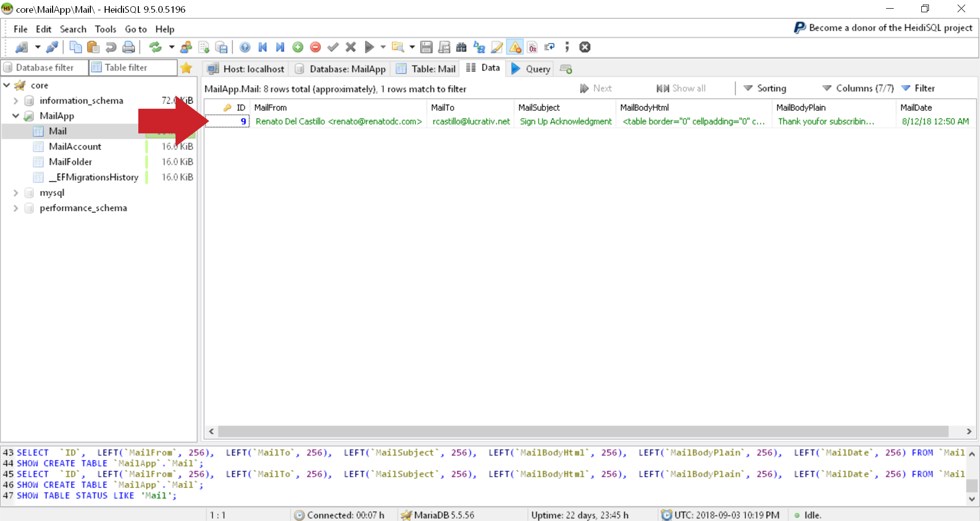This screenshot has width=980, height=521.
Task: Click the Next rows button
Action: coord(596,88)
